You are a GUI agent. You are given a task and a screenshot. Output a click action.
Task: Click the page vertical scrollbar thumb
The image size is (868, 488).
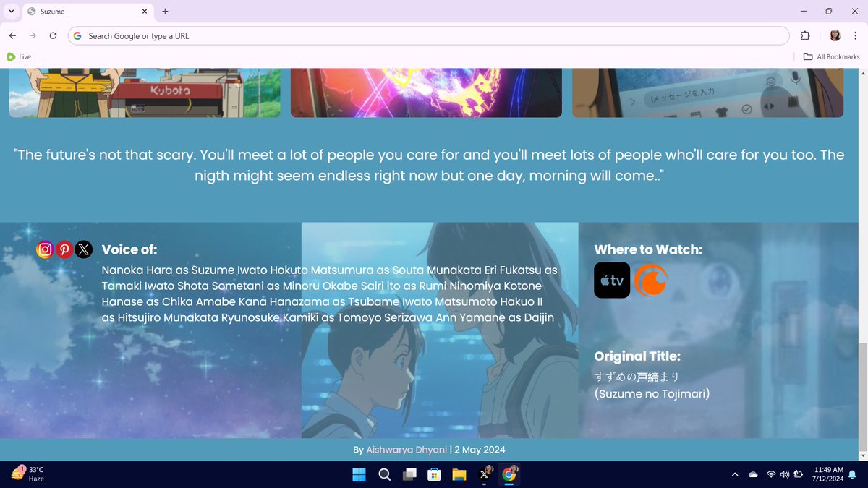[x=862, y=395]
